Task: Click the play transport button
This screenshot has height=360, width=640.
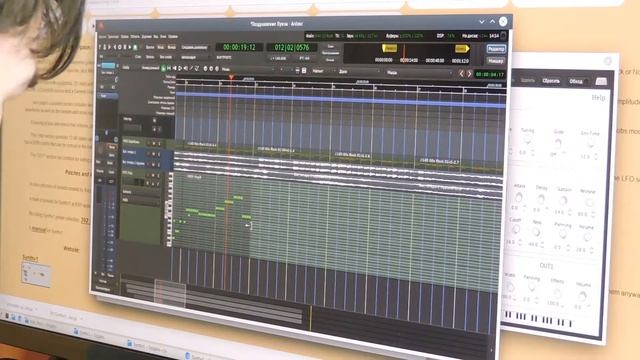Action: point(130,47)
